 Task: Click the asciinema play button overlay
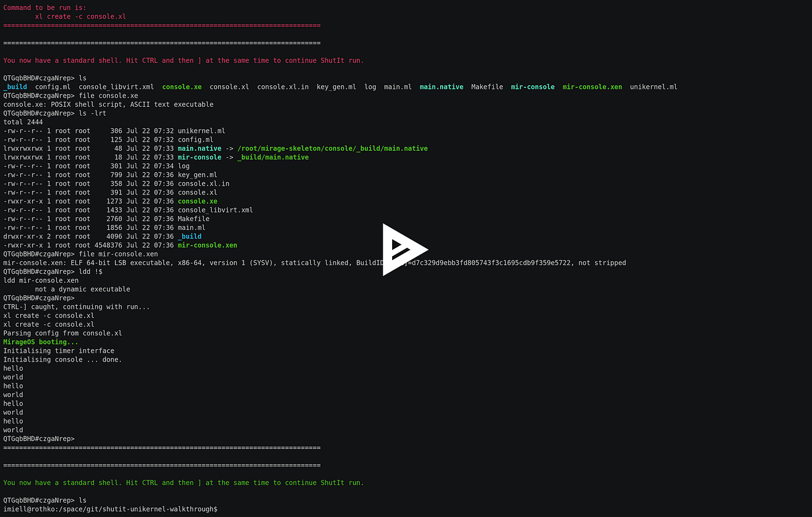[x=405, y=250]
